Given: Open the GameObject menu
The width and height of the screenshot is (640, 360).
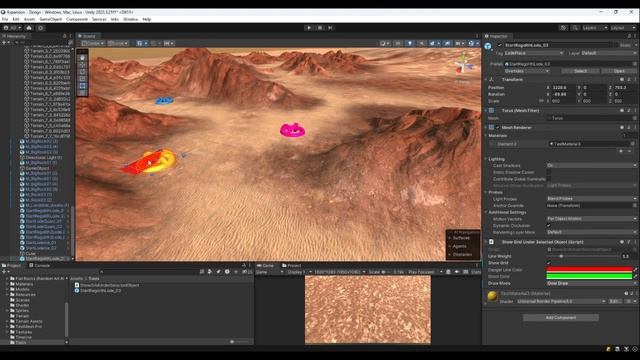Looking at the screenshot, I should (x=51, y=19).
